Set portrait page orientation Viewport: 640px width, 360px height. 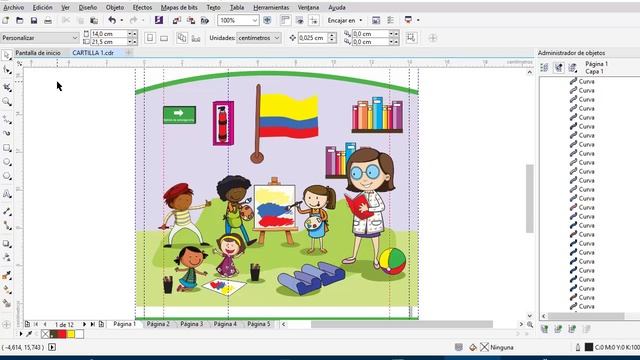coord(150,38)
